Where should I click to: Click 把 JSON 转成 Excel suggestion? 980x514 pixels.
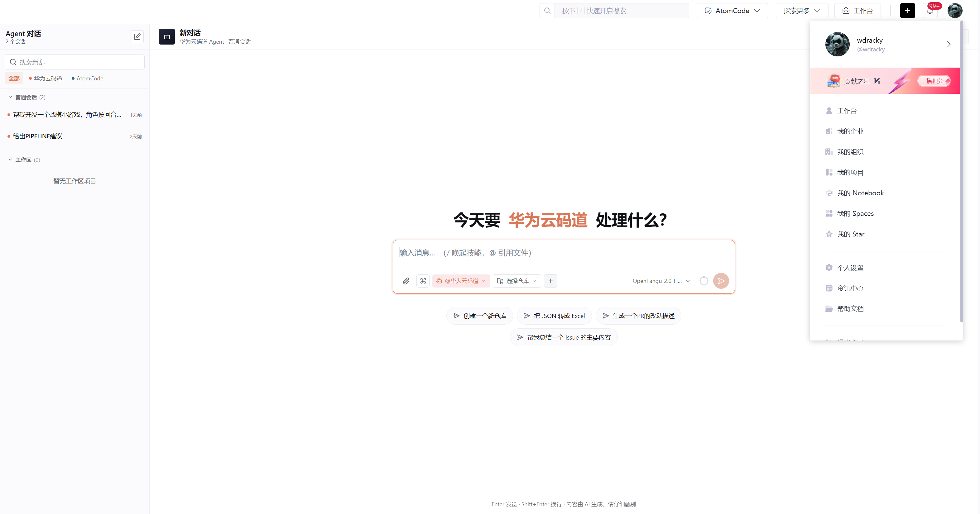554,316
